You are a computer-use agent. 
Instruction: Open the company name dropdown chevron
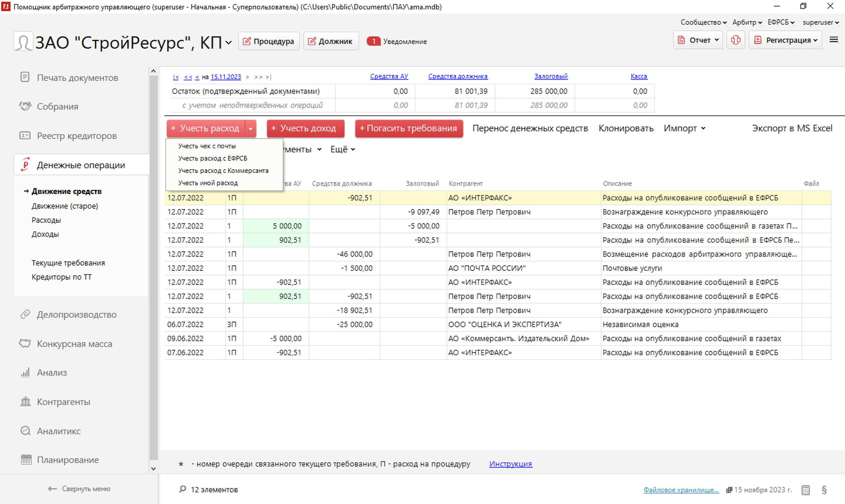coord(228,43)
